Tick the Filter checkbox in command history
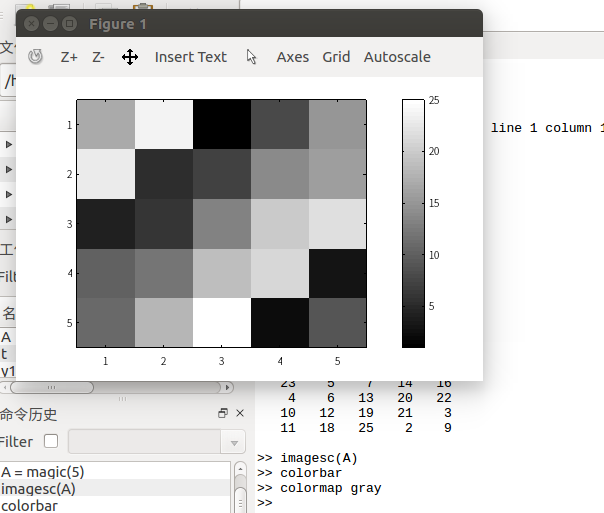This screenshot has width=604, height=513. pos(51,441)
